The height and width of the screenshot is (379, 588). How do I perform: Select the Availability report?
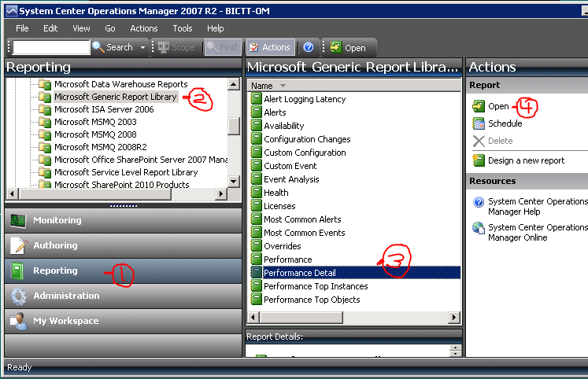284,126
